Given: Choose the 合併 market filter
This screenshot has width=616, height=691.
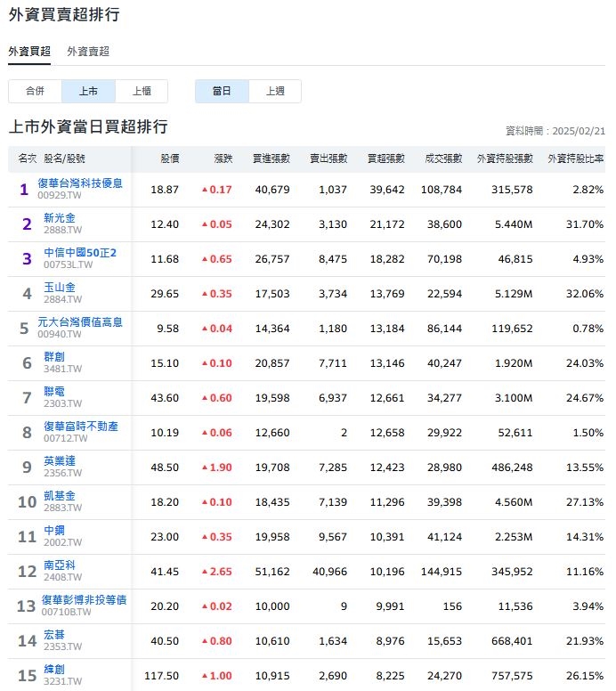Looking at the screenshot, I should (x=35, y=91).
